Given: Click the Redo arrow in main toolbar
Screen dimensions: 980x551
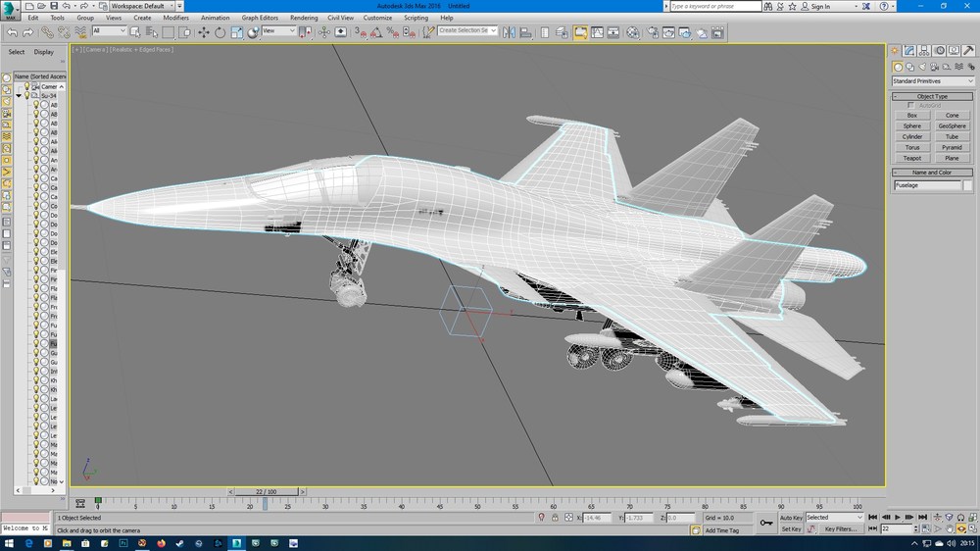Looking at the screenshot, I should pos(28,32).
